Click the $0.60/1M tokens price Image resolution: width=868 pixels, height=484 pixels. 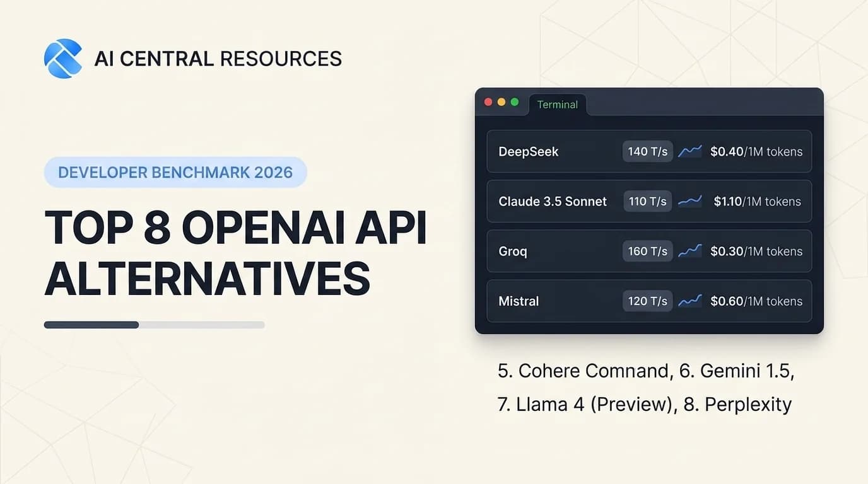[756, 301]
